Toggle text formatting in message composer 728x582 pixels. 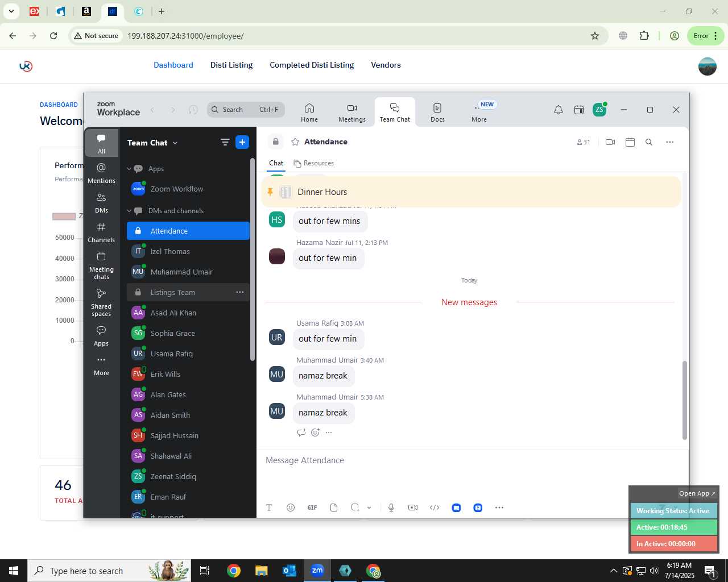(x=269, y=508)
